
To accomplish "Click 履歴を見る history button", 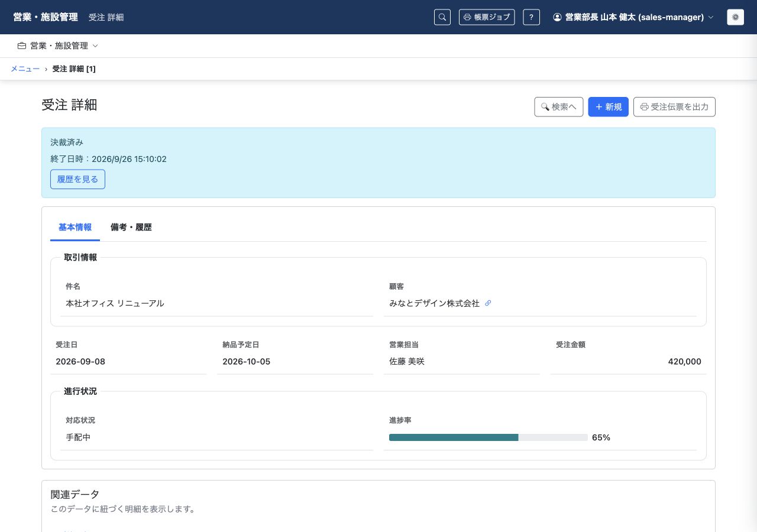I will (77, 179).
